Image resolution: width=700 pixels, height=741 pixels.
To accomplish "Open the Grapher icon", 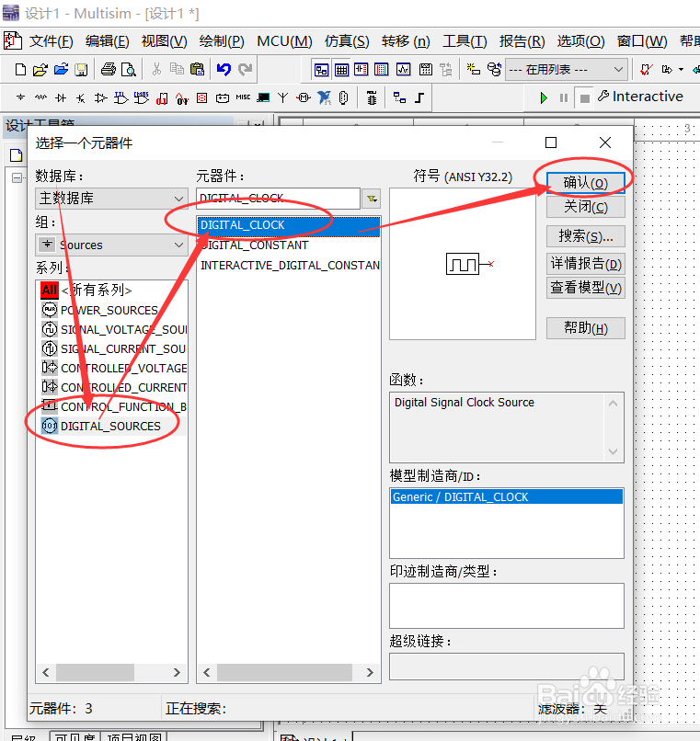I will point(404,70).
